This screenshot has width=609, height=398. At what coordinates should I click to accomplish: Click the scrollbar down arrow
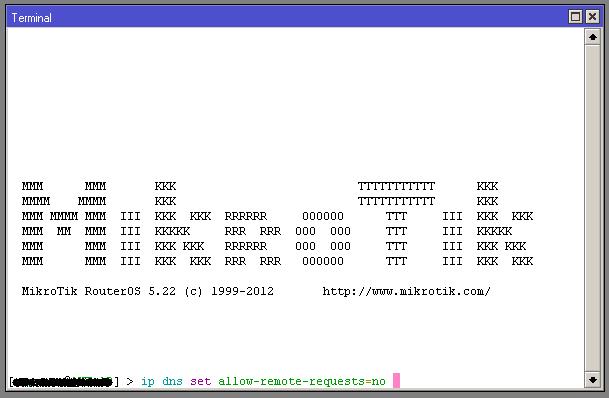point(593,380)
